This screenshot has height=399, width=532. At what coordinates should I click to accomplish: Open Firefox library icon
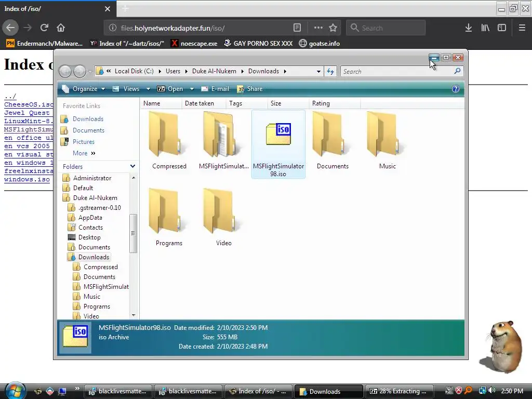pyautogui.click(x=485, y=28)
